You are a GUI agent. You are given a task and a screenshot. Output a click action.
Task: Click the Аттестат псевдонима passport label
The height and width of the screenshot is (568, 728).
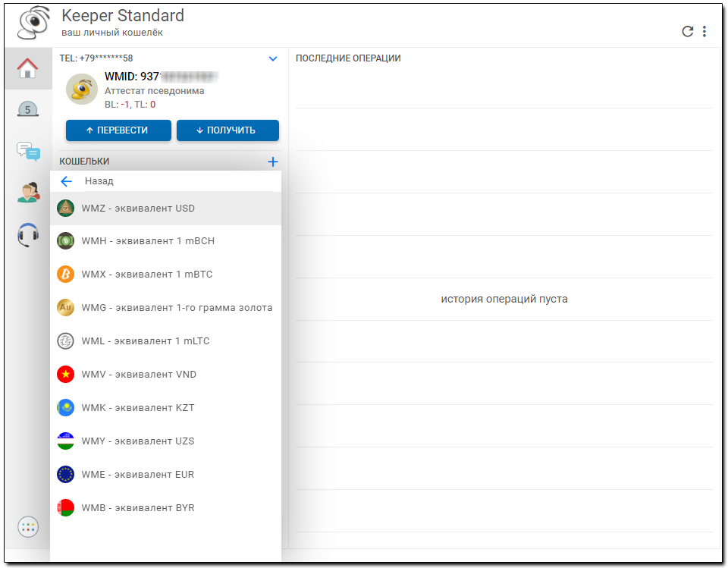tap(154, 91)
